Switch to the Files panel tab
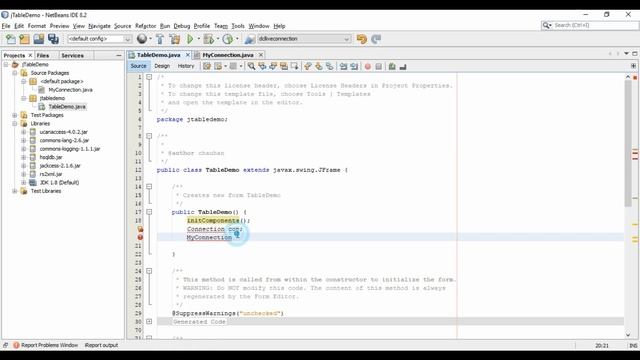The width and height of the screenshot is (640, 360). 43,55
